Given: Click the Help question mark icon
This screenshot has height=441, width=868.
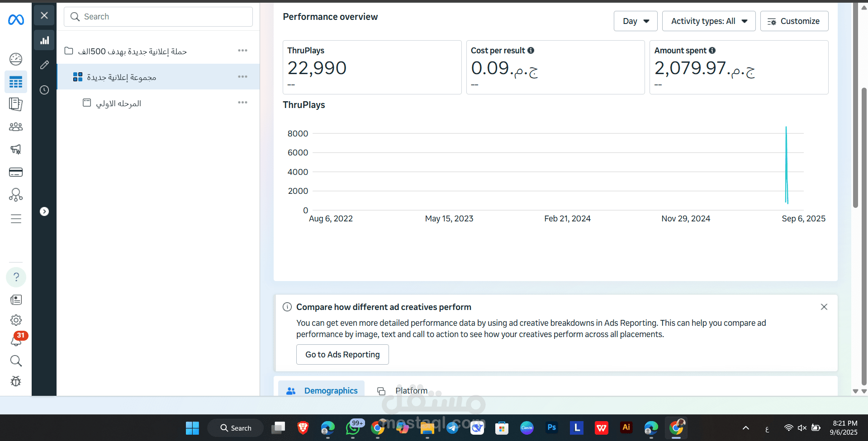Looking at the screenshot, I should (16, 277).
